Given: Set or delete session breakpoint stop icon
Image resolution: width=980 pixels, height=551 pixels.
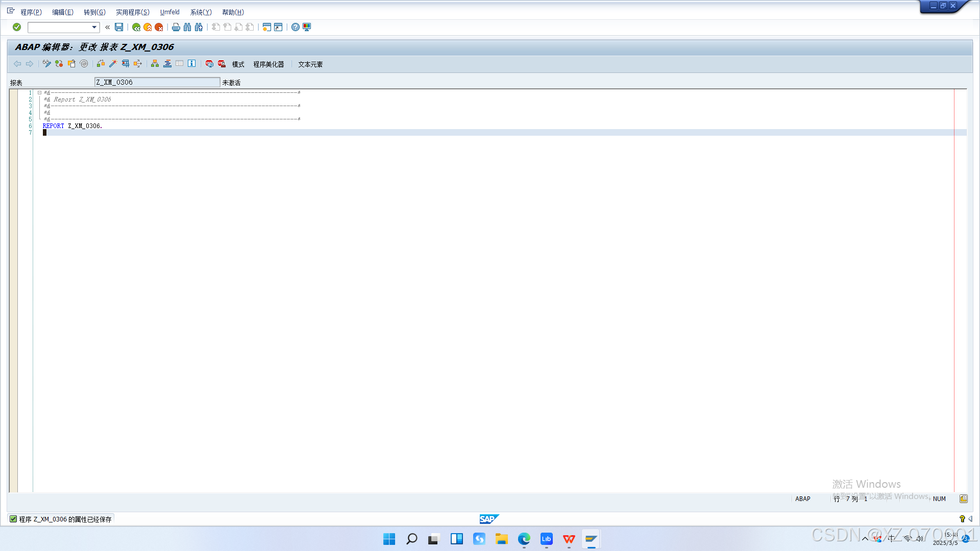Looking at the screenshot, I should 209,64.
